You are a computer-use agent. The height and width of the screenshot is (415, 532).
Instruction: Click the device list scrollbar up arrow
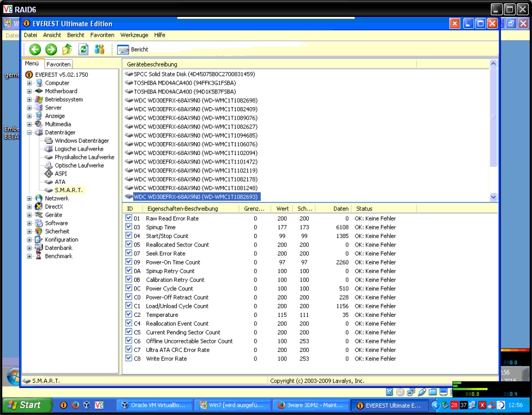493,64
